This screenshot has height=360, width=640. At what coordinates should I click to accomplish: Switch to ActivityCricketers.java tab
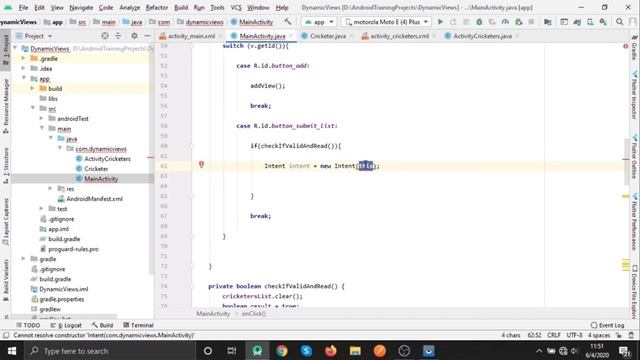click(x=482, y=36)
